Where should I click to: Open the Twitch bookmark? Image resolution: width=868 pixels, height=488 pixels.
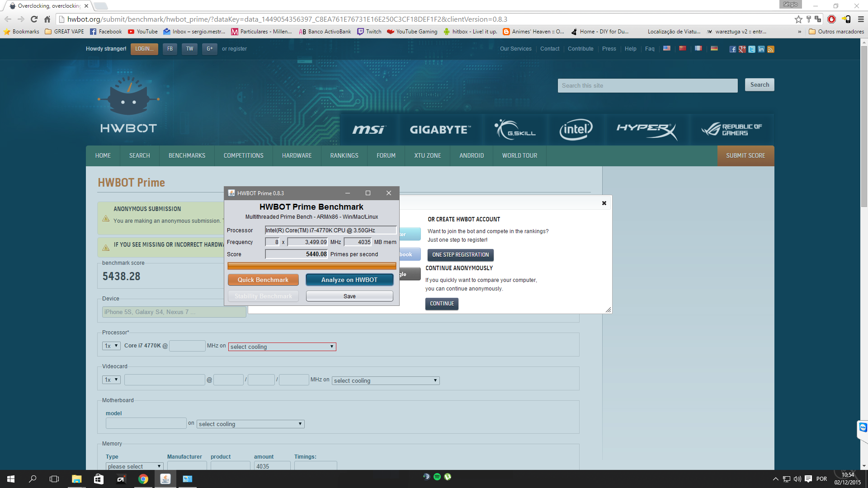[x=369, y=32]
